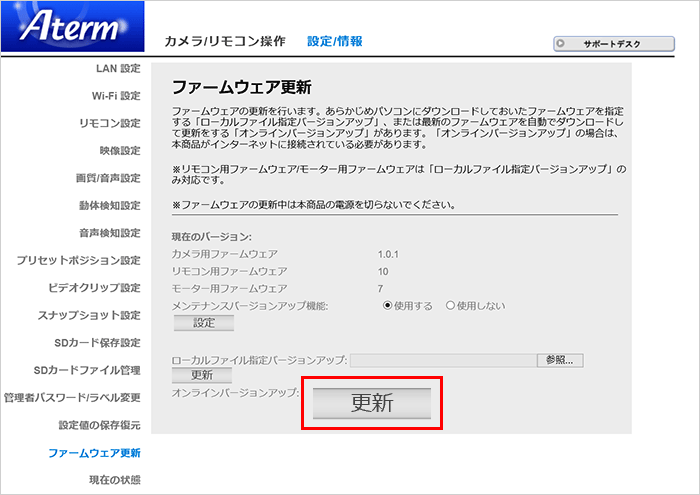Click the 参照... browse button
The image size is (700, 495).
560,359
